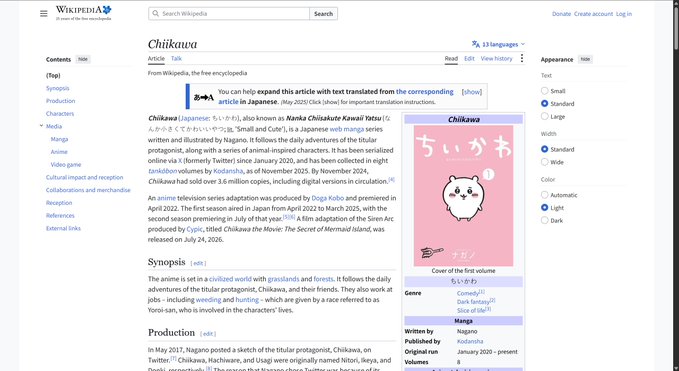Select Small text size
Image resolution: width=679 pixels, height=371 pixels.
(x=545, y=91)
